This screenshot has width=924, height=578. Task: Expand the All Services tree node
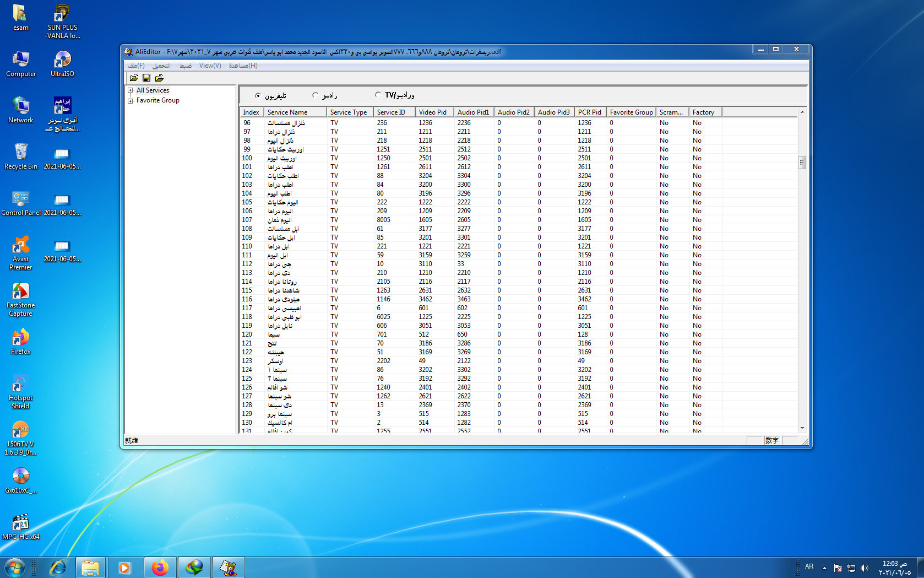click(131, 90)
